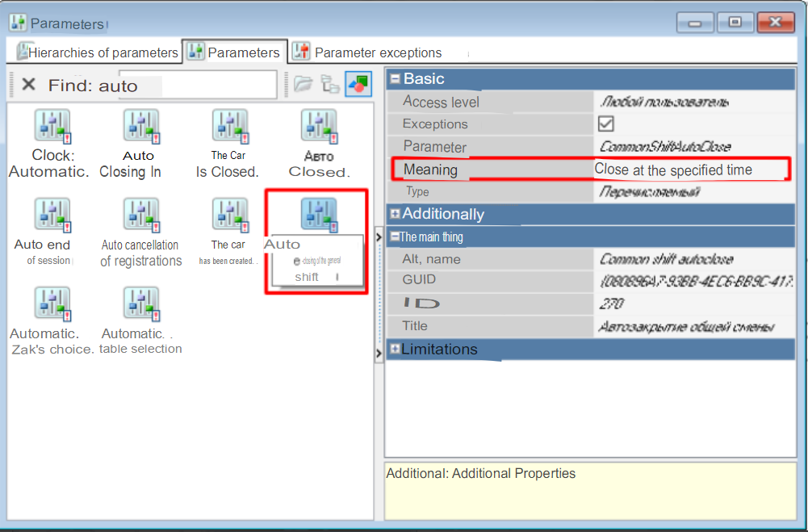Expand the Additionally section
The width and height of the screenshot is (808, 532).
coord(395,214)
